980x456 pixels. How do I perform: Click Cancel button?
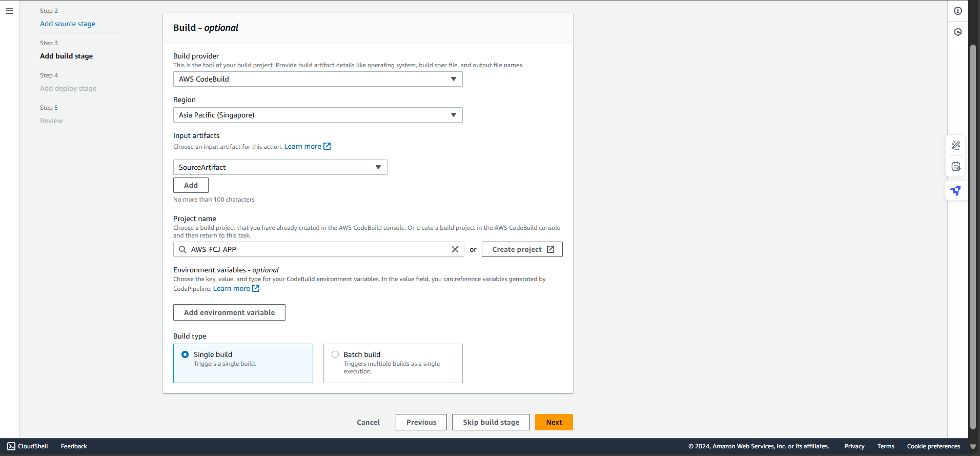368,422
